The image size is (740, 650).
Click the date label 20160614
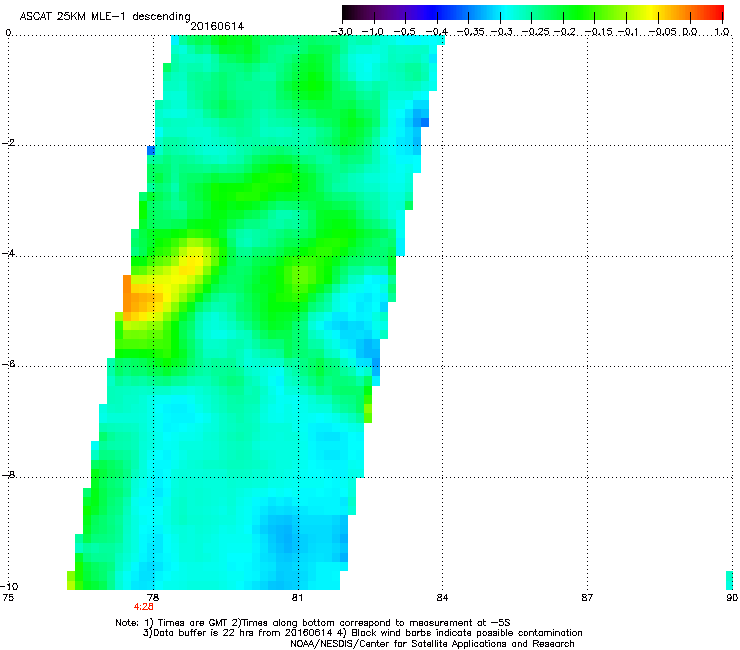point(217,26)
